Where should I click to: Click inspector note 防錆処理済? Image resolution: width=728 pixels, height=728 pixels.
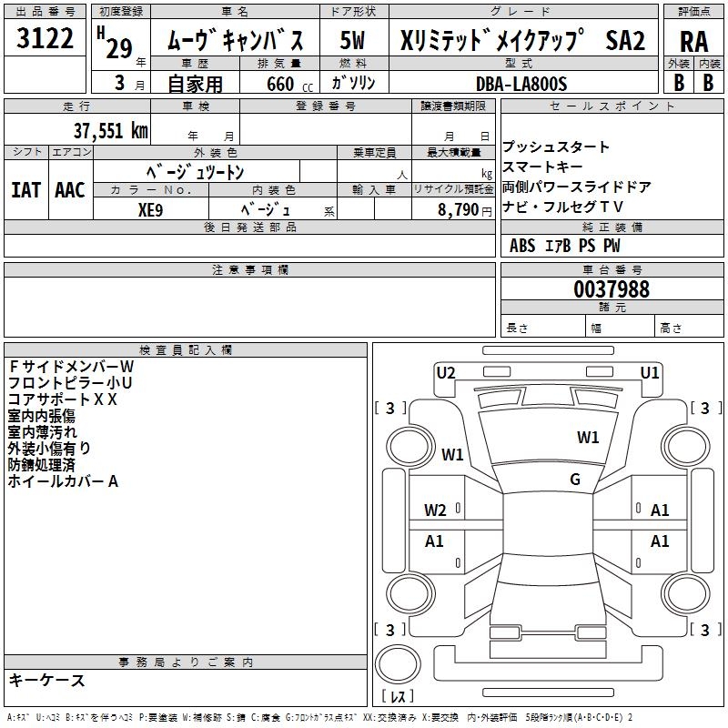pyautogui.click(x=42, y=465)
